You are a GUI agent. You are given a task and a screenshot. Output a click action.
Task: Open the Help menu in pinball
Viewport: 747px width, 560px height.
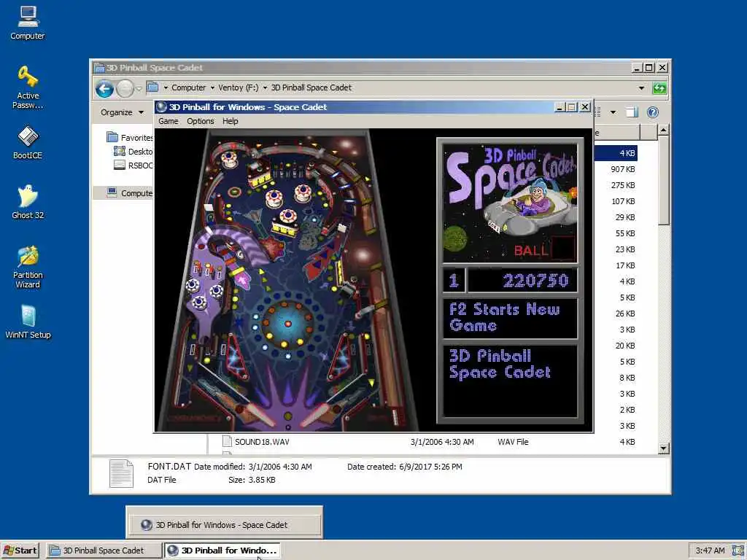click(230, 121)
